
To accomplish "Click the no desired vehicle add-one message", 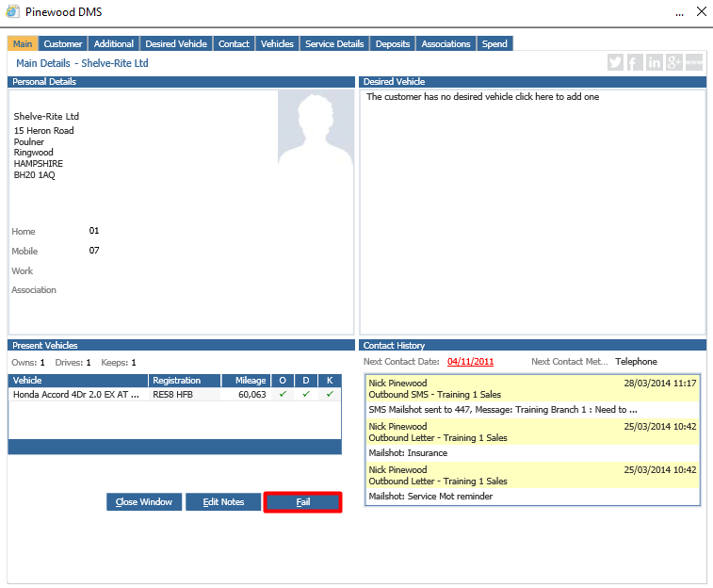I will click(482, 96).
